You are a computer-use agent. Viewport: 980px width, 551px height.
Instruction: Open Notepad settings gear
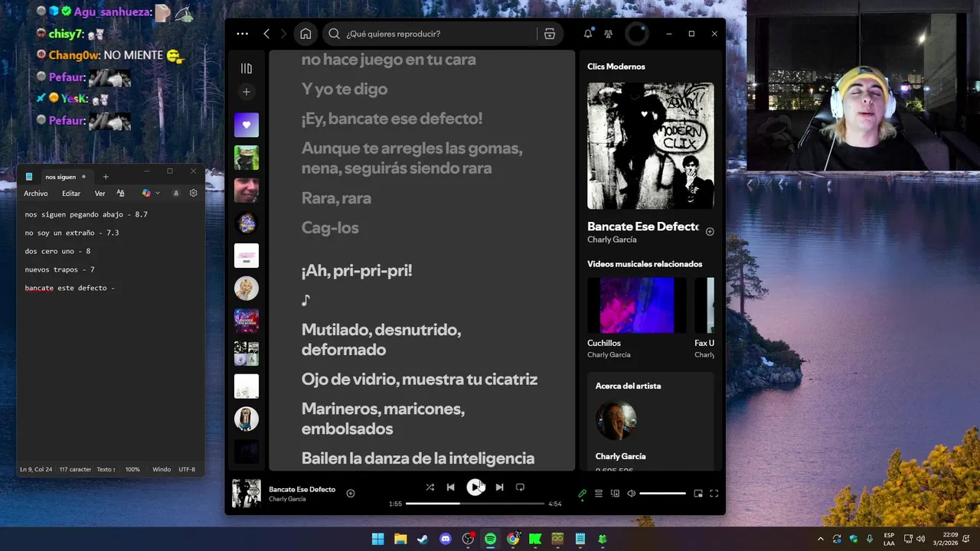193,194
